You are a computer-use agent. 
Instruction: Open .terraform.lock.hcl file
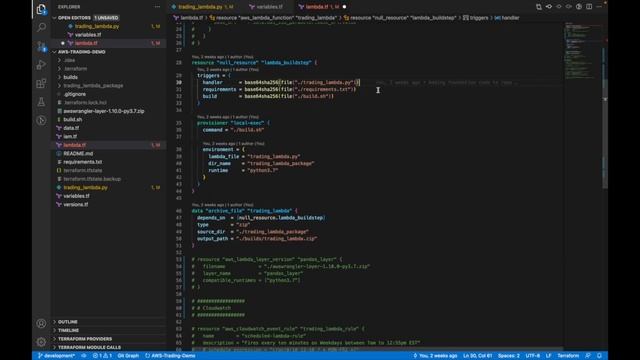pyautogui.click(x=85, y=102)
